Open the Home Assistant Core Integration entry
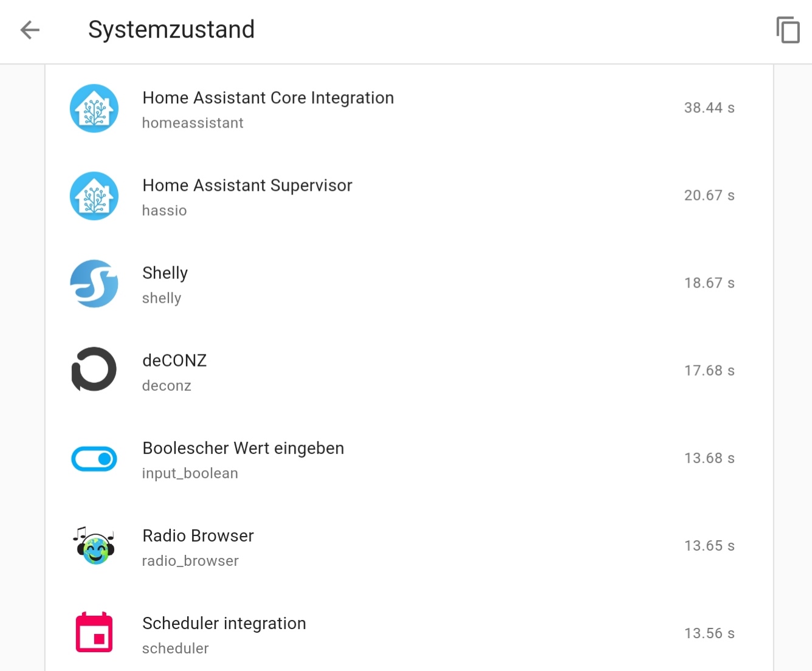Screen dimensions: 812x671 (x=268, y=98)
